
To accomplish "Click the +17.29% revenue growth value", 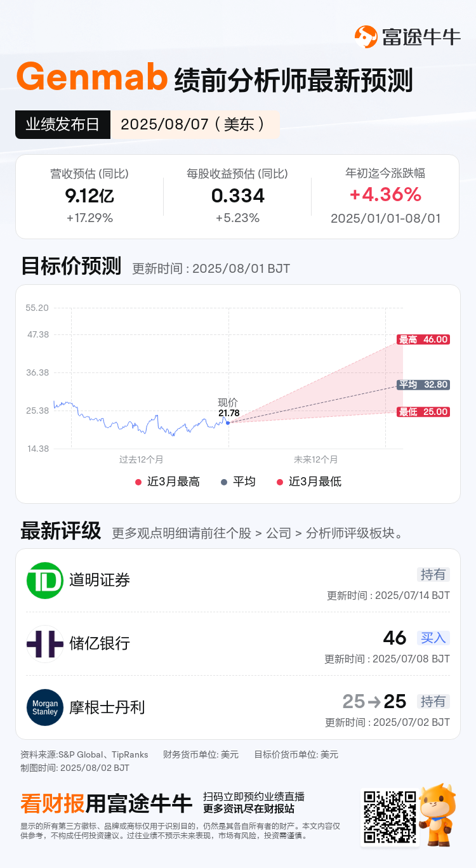I will point(89,218).
